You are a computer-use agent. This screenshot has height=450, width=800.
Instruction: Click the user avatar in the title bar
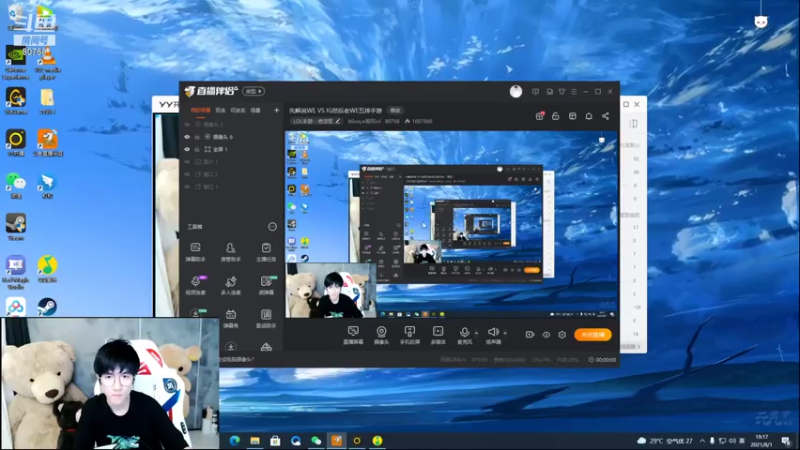click(x=516, y=91)
